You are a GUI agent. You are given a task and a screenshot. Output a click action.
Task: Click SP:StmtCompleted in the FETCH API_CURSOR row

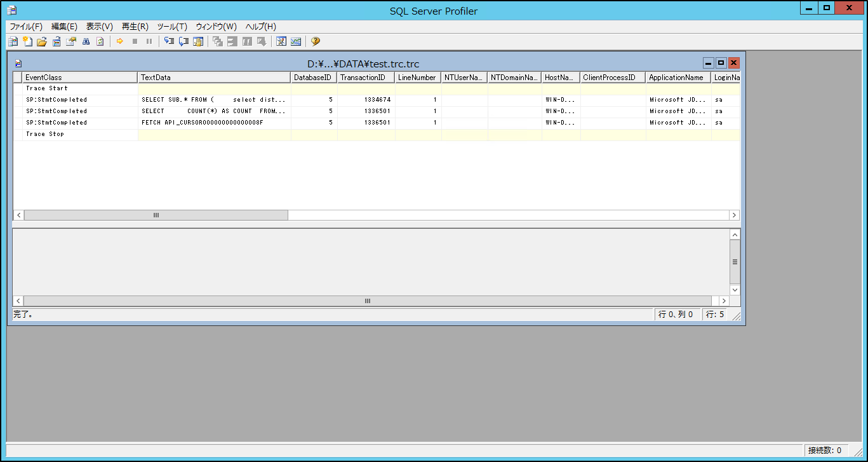point(57,123)
